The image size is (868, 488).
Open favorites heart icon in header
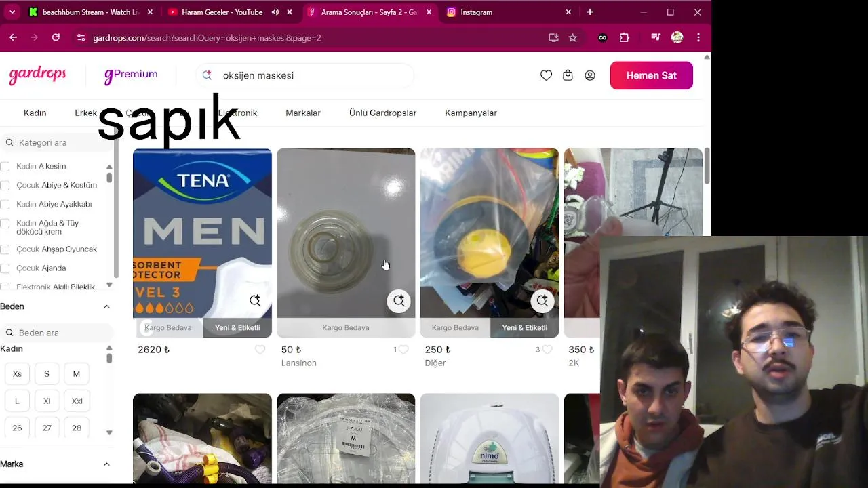tap(546, 75)
